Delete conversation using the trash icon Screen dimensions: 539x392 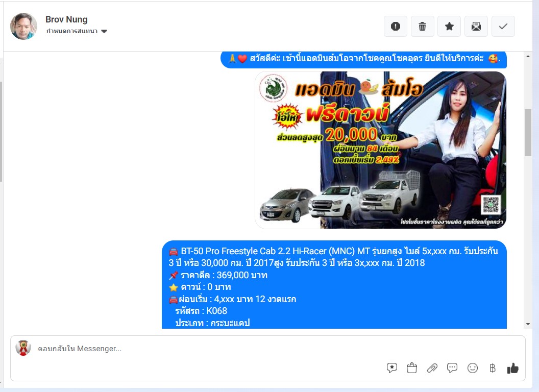tap(422, 27)
